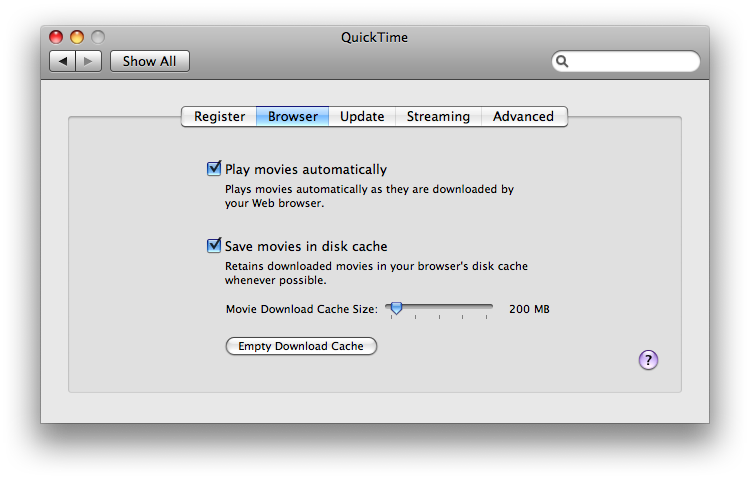Viewport: 750px width, 479px height.
Task: Toggle Save movies in disk cache
Action: coord(214,245)
